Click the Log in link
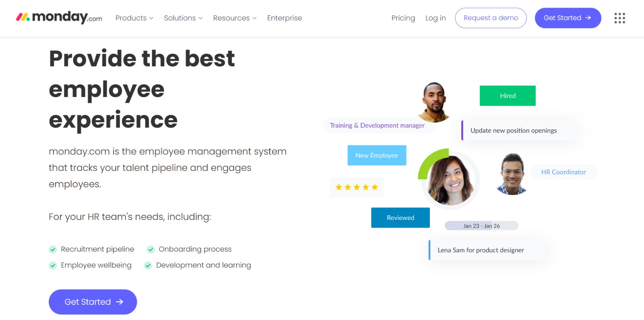The width and height of the screenshot is (644, 320). pyautogui.click(x=436, y=18)
